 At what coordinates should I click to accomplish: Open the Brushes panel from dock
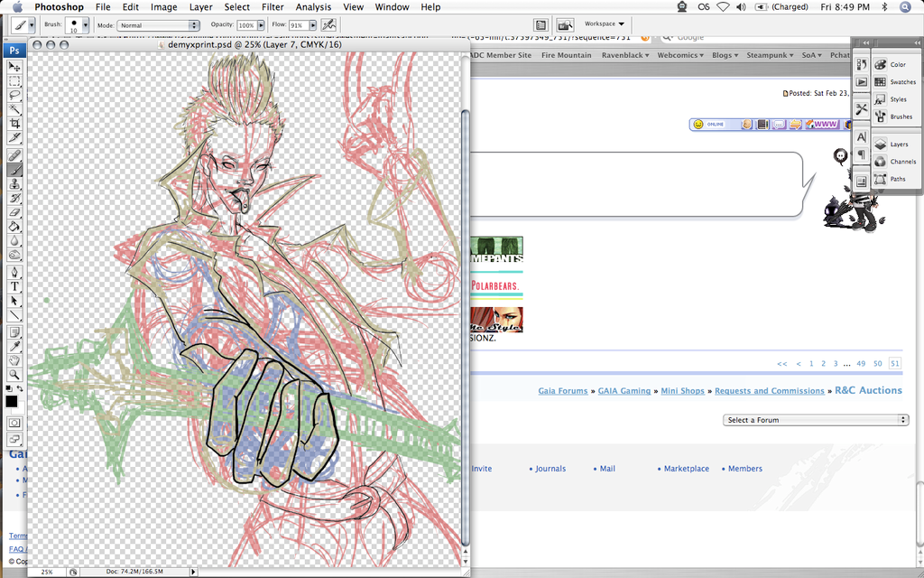pos(881,117)
